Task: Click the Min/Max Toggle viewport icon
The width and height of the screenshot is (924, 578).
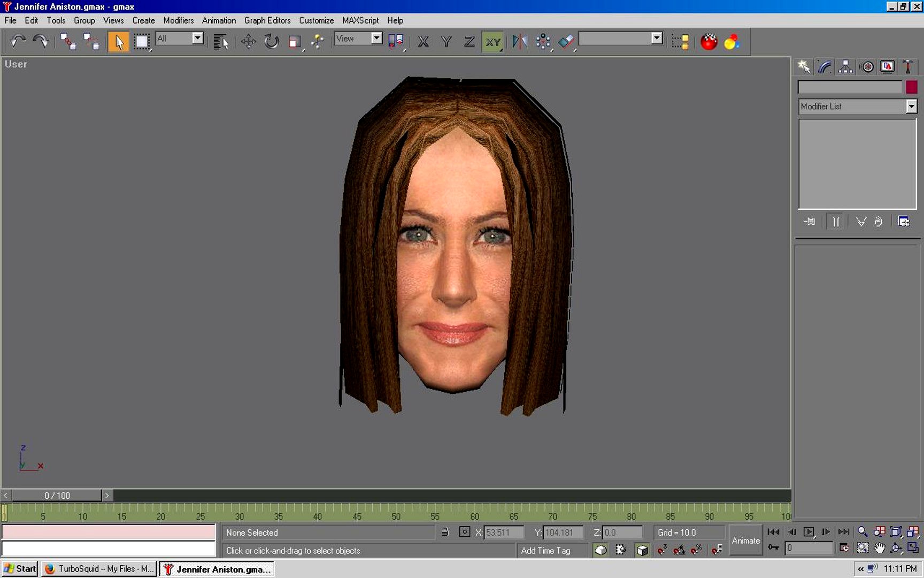Action: click(x=913, y=547)
